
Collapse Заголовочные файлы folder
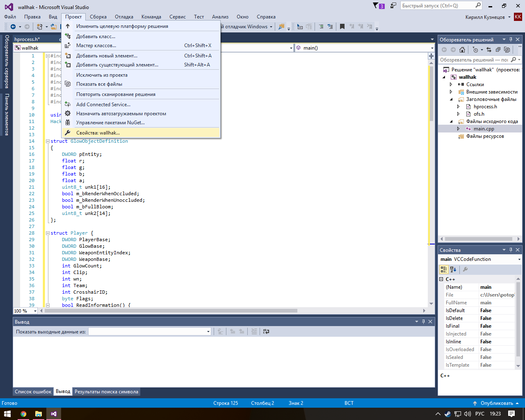pyautogui.click(x=451, y=99)
